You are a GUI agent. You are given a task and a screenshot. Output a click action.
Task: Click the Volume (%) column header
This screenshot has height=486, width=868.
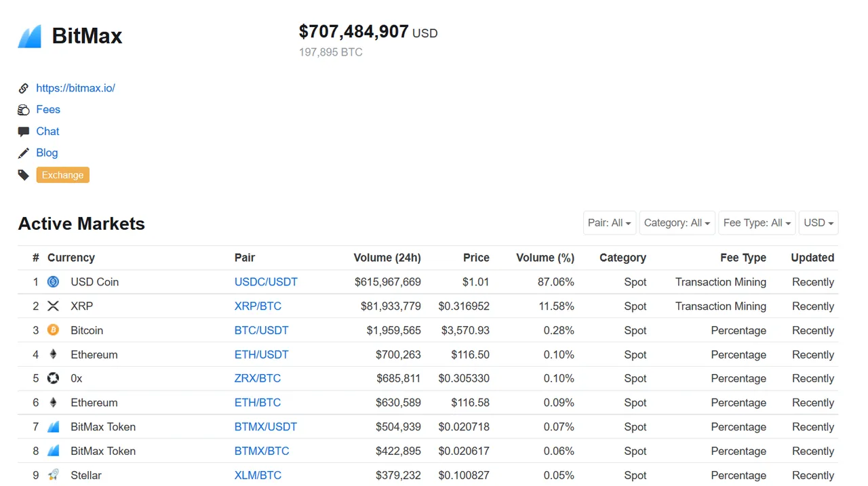[x=545, y=258]
